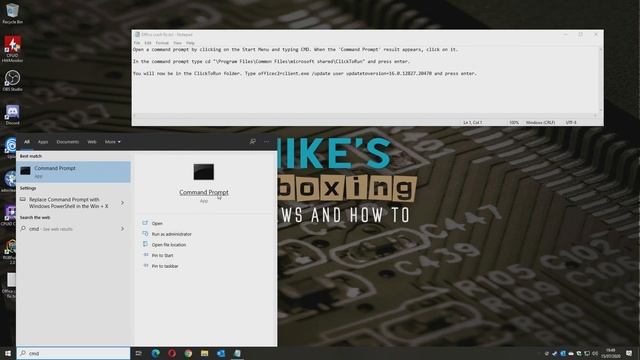Select the Command Prompt best match result
This screenshot has width=640, height=360.
[73, 172]
